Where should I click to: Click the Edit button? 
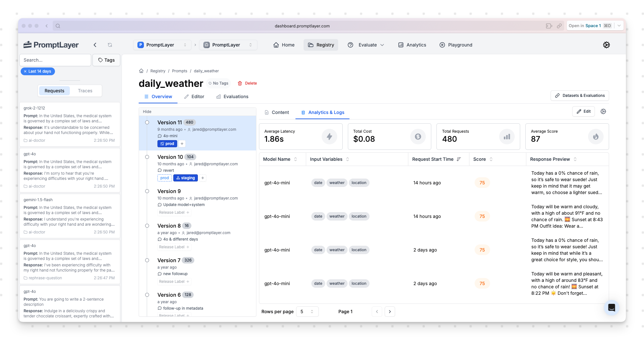click(584, 111)
